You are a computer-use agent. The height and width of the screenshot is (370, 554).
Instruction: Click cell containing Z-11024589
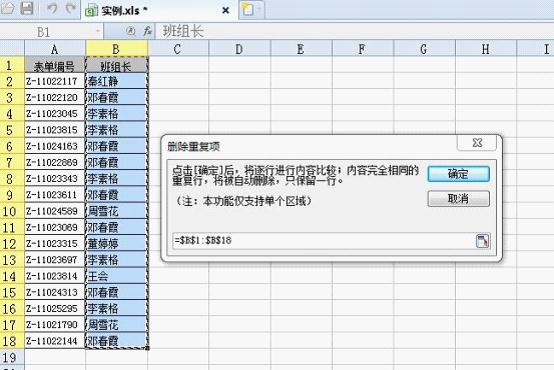(55, 211)
